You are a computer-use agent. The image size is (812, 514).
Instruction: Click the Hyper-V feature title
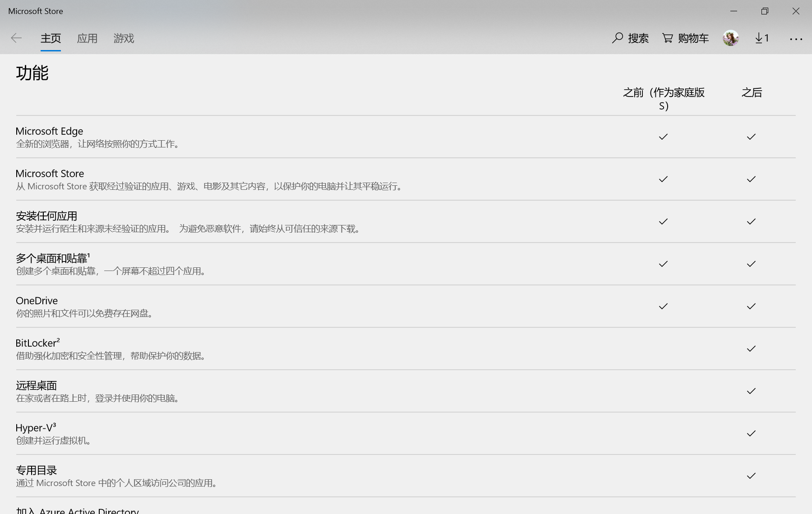[x=36, y=427]
